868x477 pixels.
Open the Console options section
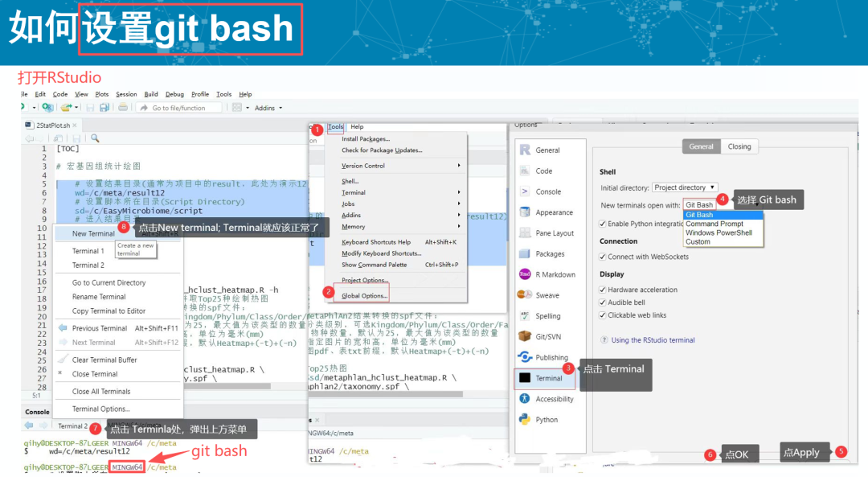540,191
